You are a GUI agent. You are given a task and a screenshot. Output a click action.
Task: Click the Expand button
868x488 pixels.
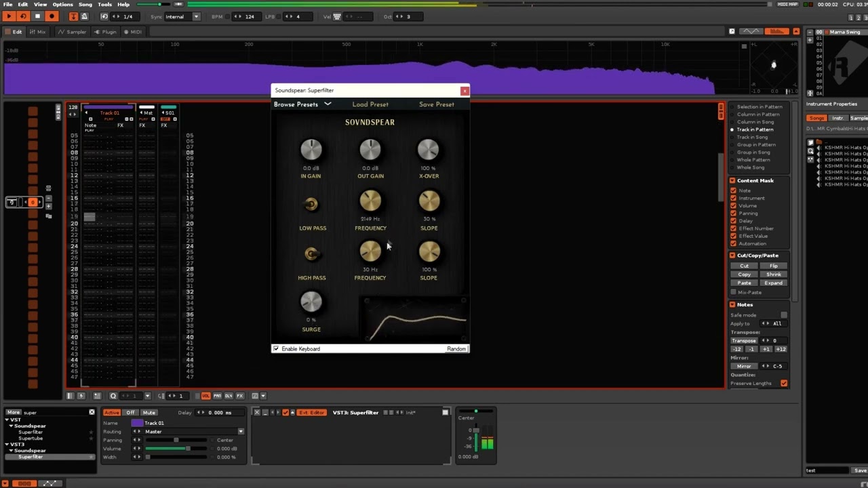(x=773, y=283)
